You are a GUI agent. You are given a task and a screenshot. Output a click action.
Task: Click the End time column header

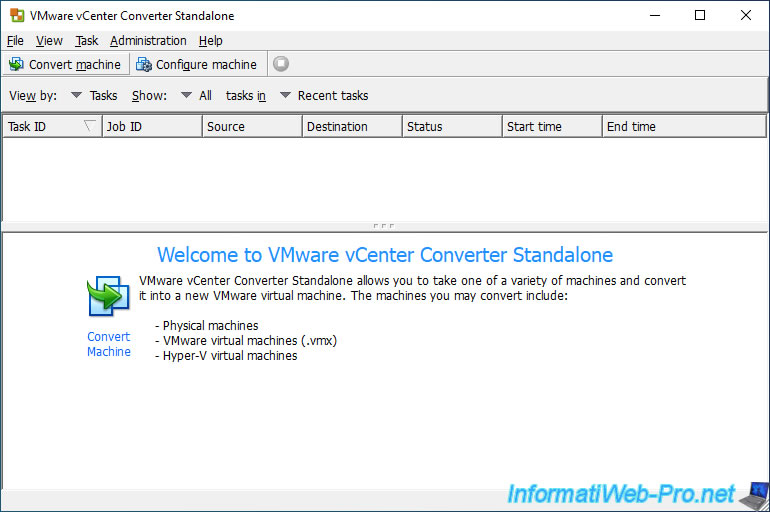tap(684, 127)
